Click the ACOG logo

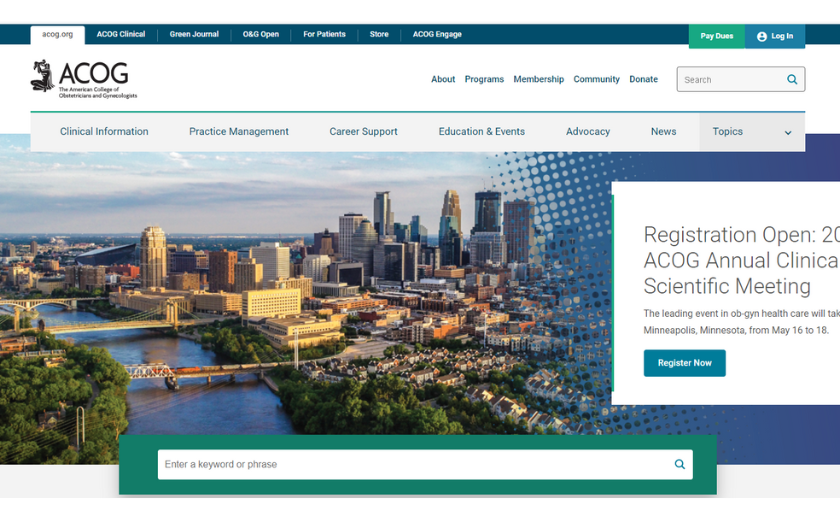click(x=84, y=79)
